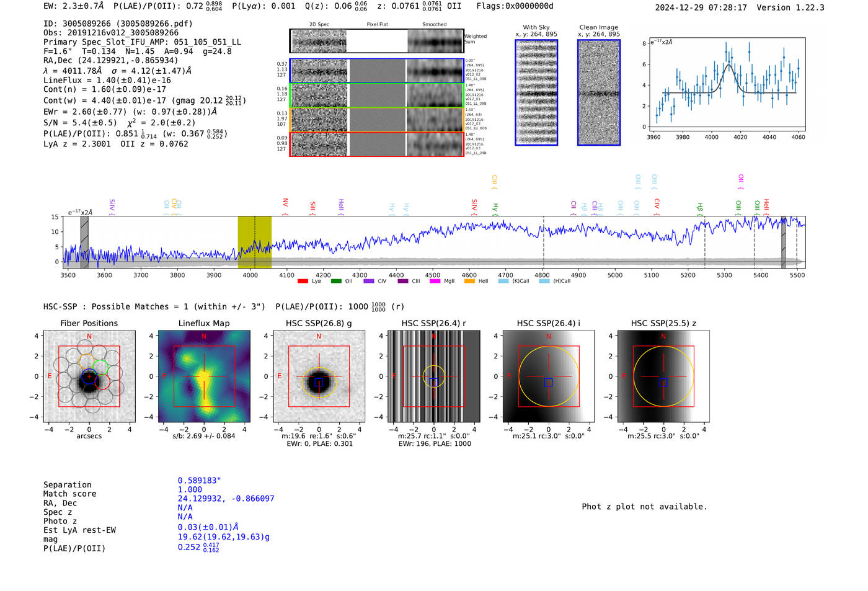Click the Clean Image CCD cutout
868x591 pixels.
pos(599,92)
